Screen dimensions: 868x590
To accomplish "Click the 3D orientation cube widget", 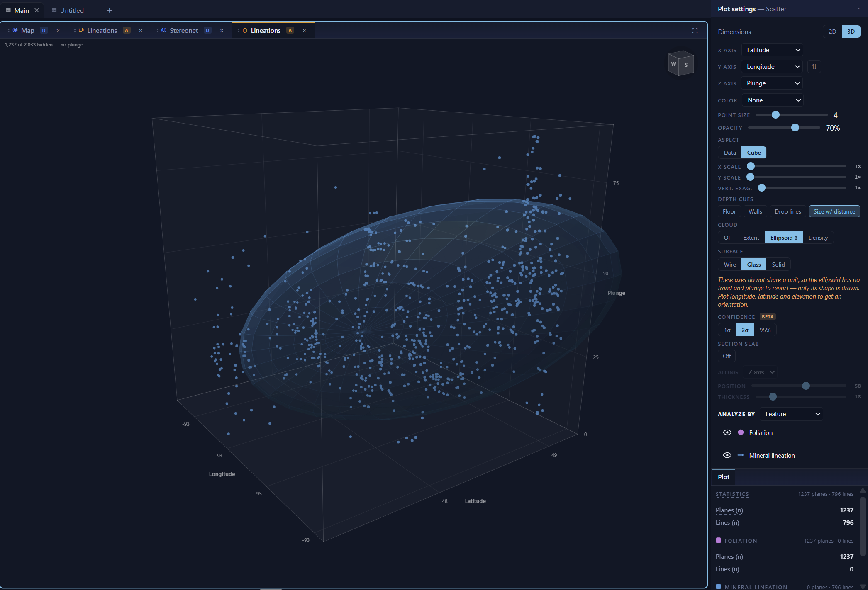I will 681,63.
